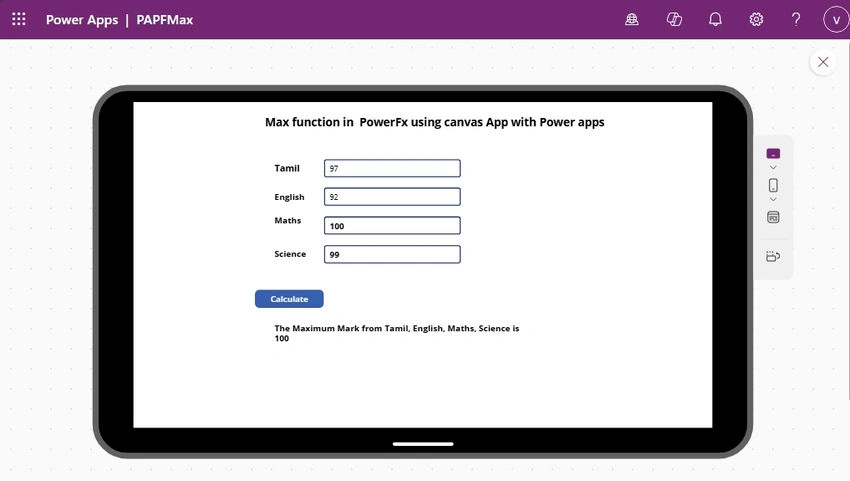Open the app launcher waffle menu
This screenshot has width=850, height=481.
pyautogui.click(x=18, y=20)
